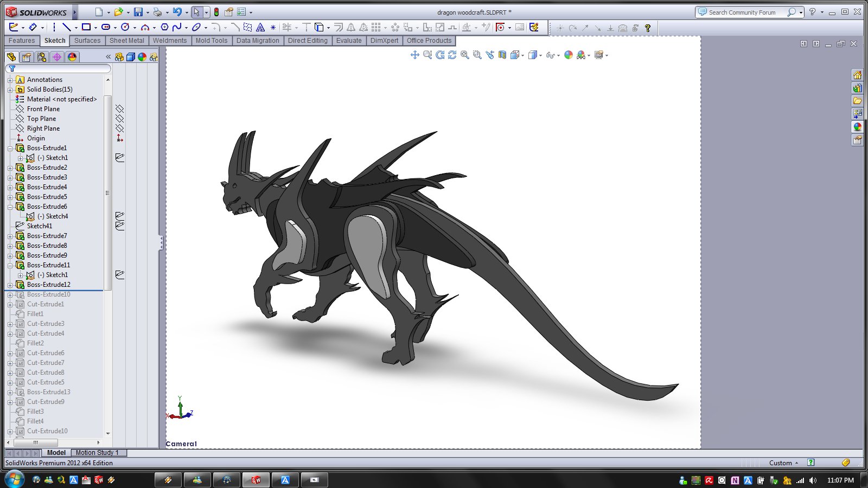Toggle Front Plane visibility in display pane
868x488 pixels.
point(120,109)
